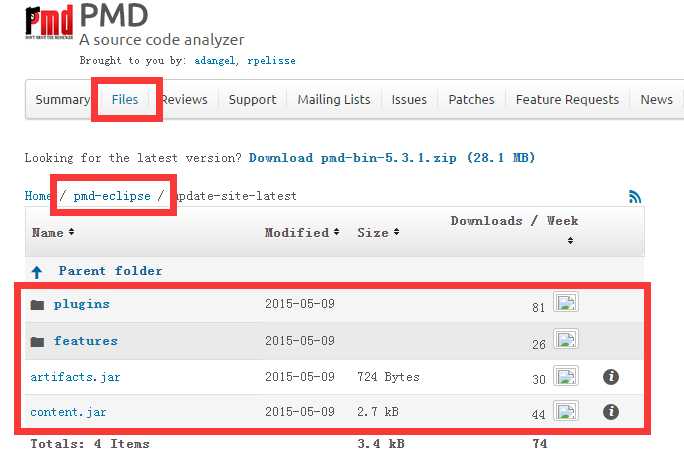Click update-site-latest breadcrumb text
The image size is (684, 470).
click(236, 196)
